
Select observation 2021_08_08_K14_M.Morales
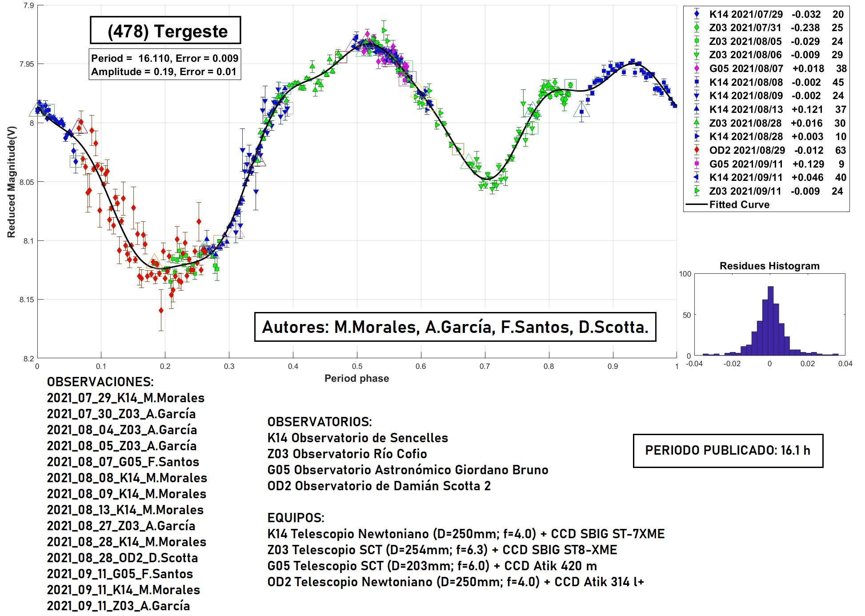[127, 478]
